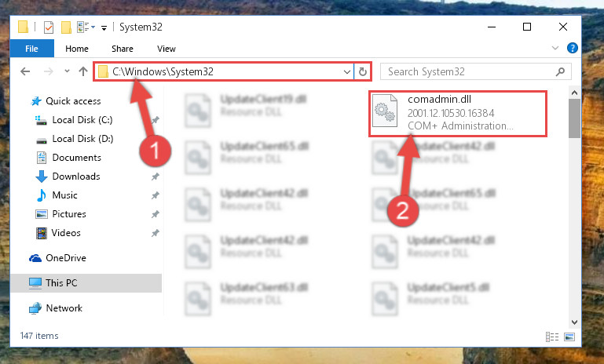
Task: Switch to the View ribbon tab
Action: pyautogui.click(x=167, y=49)
